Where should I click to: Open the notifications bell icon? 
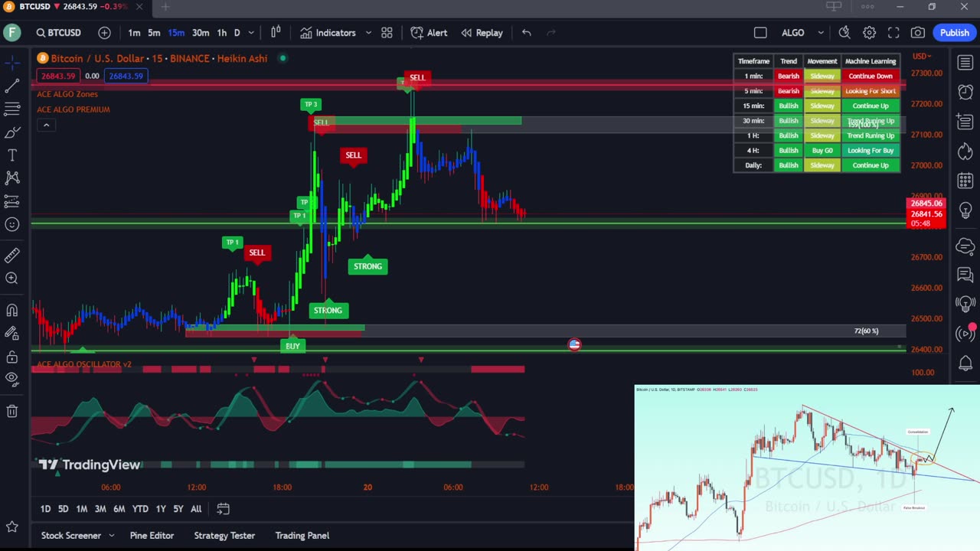pyautogui.click(x=965, y=363)
